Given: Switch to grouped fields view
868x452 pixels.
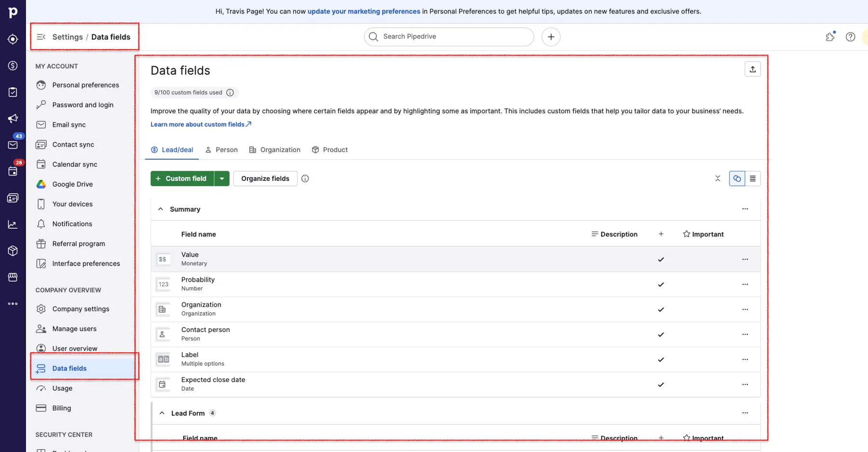Looking at the screenshot, I should tap(737, 178).
